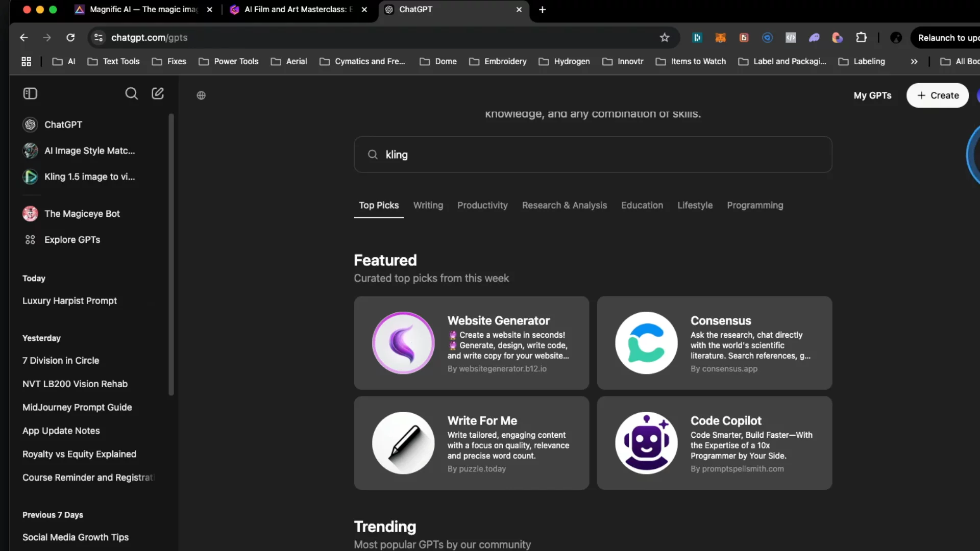This screenshot has height=551, width=980.
Task: Start a new chat with pencil icon
Action: click(x=158, y=93)
